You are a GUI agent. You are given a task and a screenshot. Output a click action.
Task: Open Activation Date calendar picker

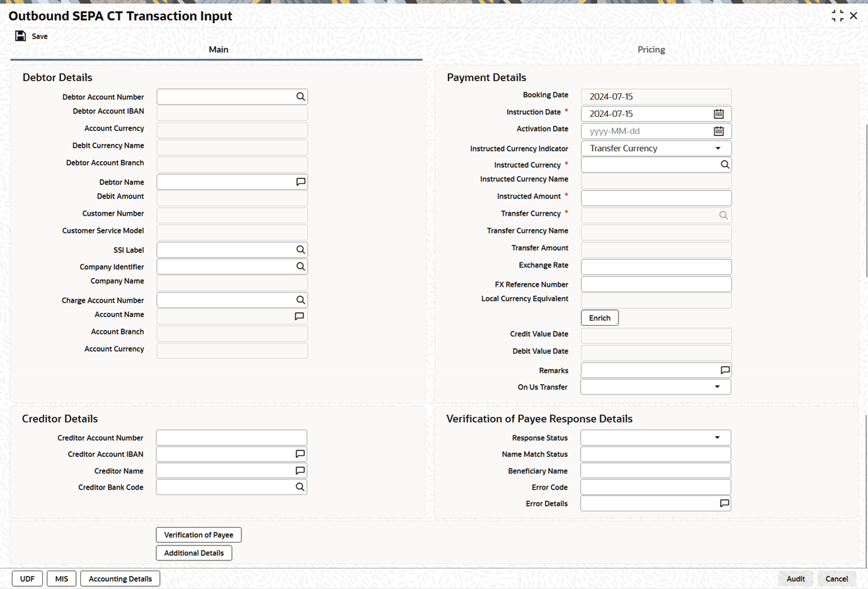[x=718, y=131]
